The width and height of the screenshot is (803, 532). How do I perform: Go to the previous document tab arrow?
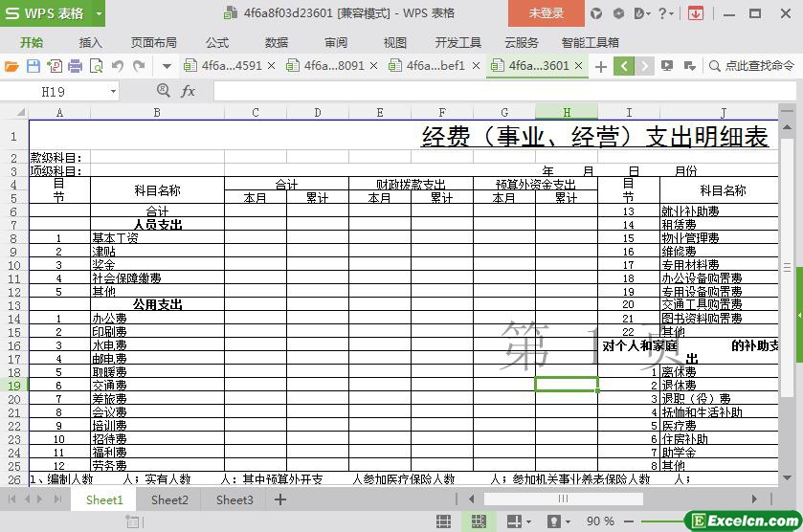point(624,66)
